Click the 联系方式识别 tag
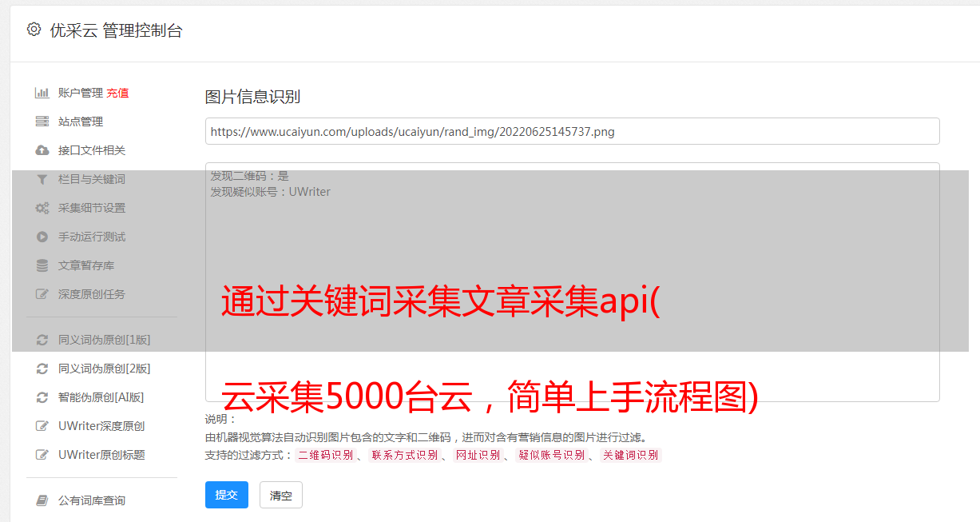The width and height of the screenshot is (980, 522). pyautogui.click(x=404, y=455)
